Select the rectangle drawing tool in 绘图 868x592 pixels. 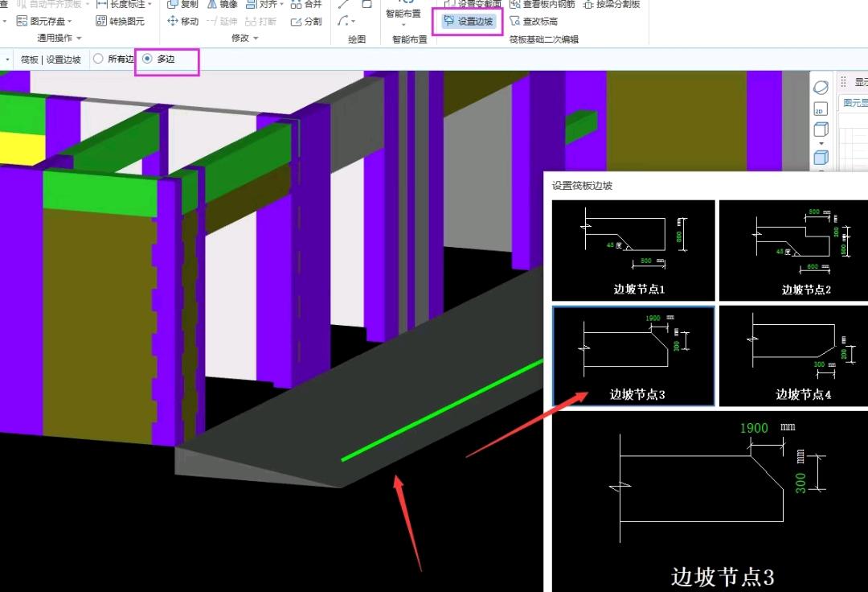tap(366, 4)
